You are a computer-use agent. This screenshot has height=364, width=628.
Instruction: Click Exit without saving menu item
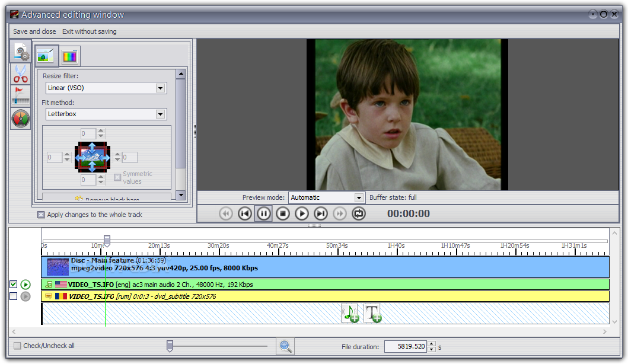click(x=90, y=31)
